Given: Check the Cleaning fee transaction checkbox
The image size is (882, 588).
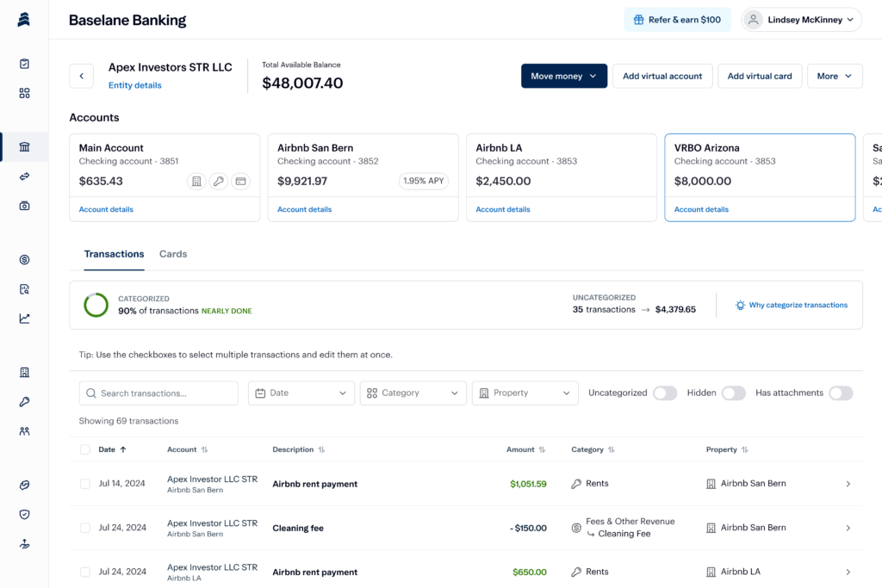Looking at the screenshot, I should pyautogui.click(x=85, y=528).
